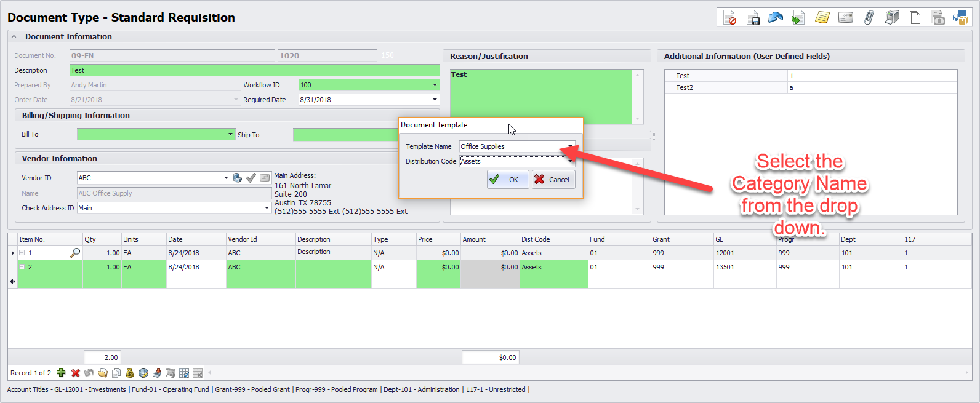The height and width of the screenshot is (403, 980).
Task: Open the Check Address ID dropdown
Action: click(x=267, y=208)
